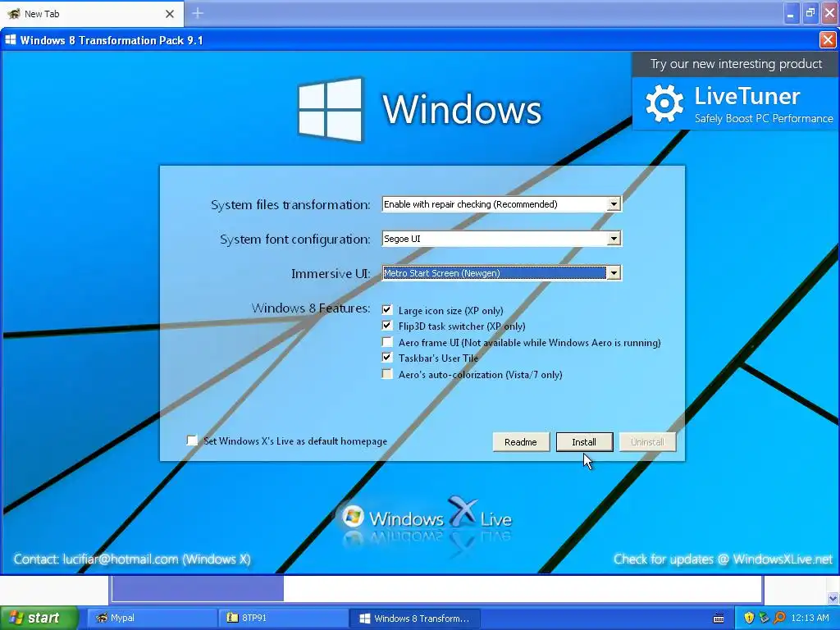Close the New Tab tab
840x630 pixels.
[x=169, y=14]
